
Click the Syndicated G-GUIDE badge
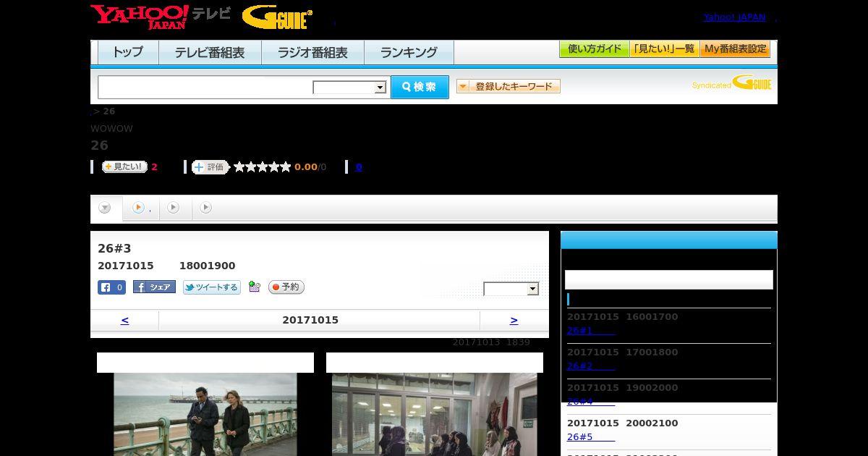click(x=732, y=83)
